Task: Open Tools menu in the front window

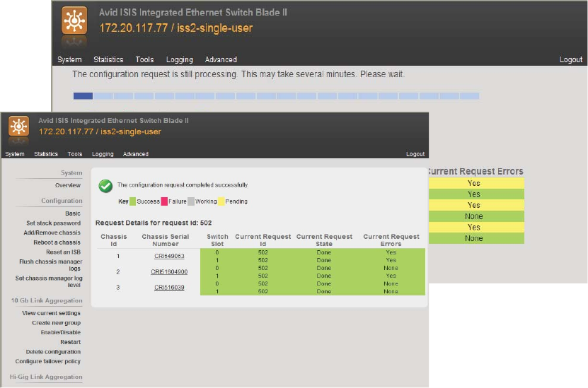Action: tap(74, 154)
